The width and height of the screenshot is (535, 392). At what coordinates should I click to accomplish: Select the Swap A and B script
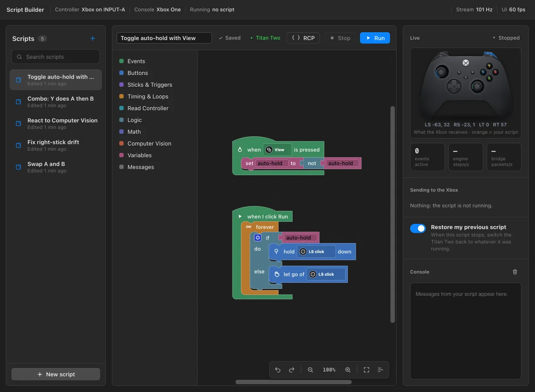tap(56, 167)
